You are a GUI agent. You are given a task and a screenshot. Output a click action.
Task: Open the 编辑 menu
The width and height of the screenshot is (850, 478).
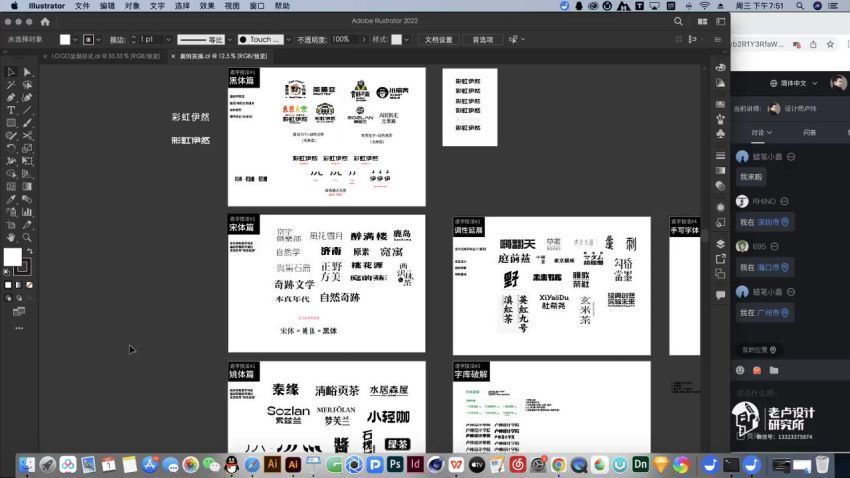point(107,5)
